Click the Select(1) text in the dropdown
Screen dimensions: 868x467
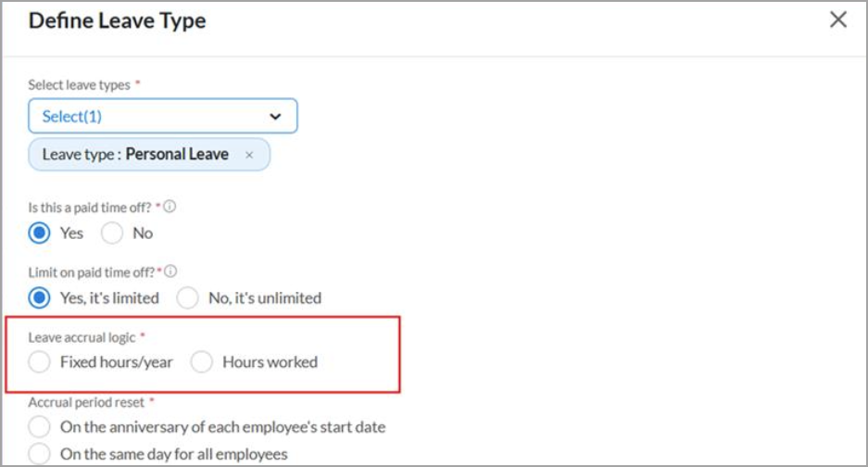74,117
